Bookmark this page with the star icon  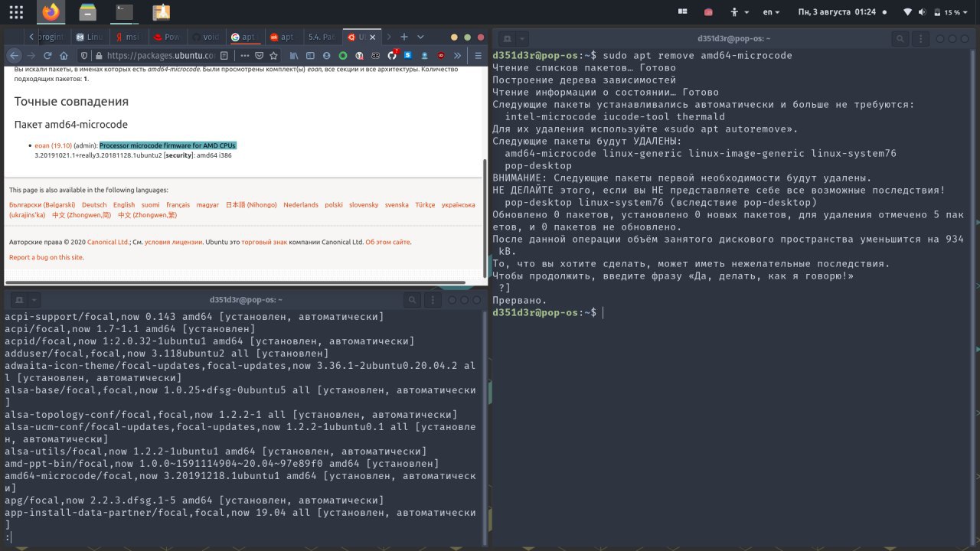click(x=274, y=55)
